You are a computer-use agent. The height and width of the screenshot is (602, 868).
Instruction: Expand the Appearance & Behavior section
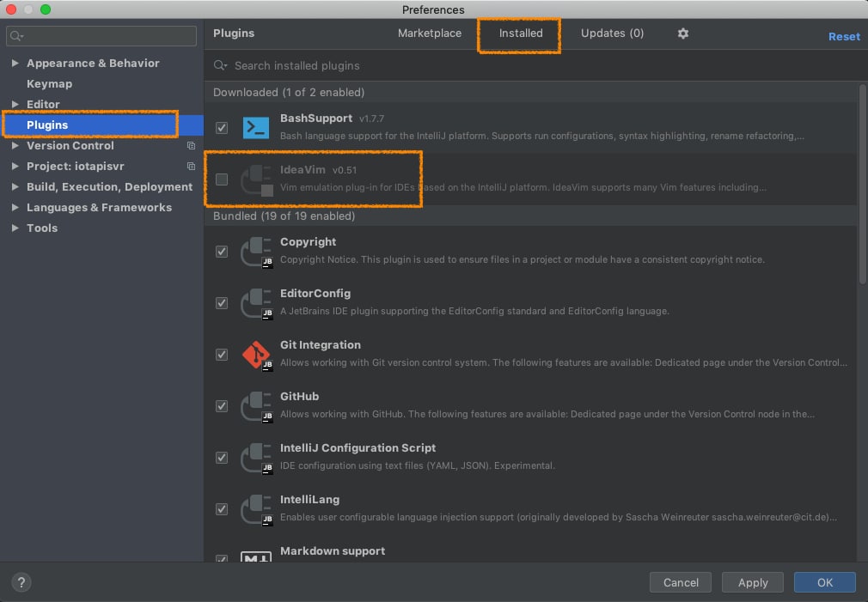pos(15,63)
